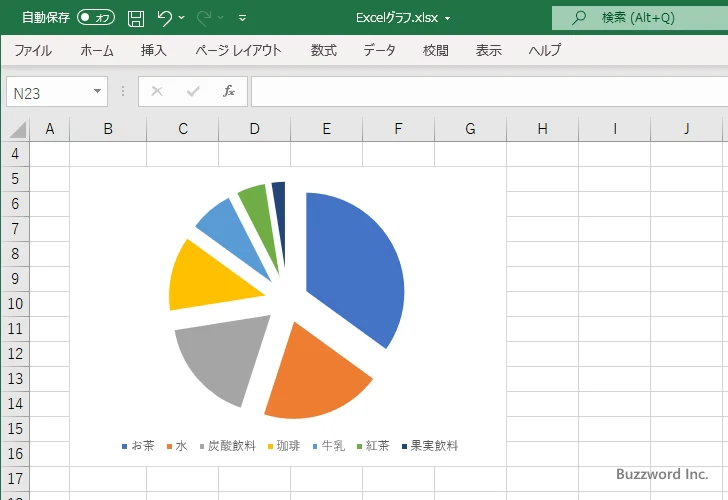Image resolution: width=728 pixels, height=500 pixels.
Task: Click the 紅茶 legend entry
Action: [373, 446]
